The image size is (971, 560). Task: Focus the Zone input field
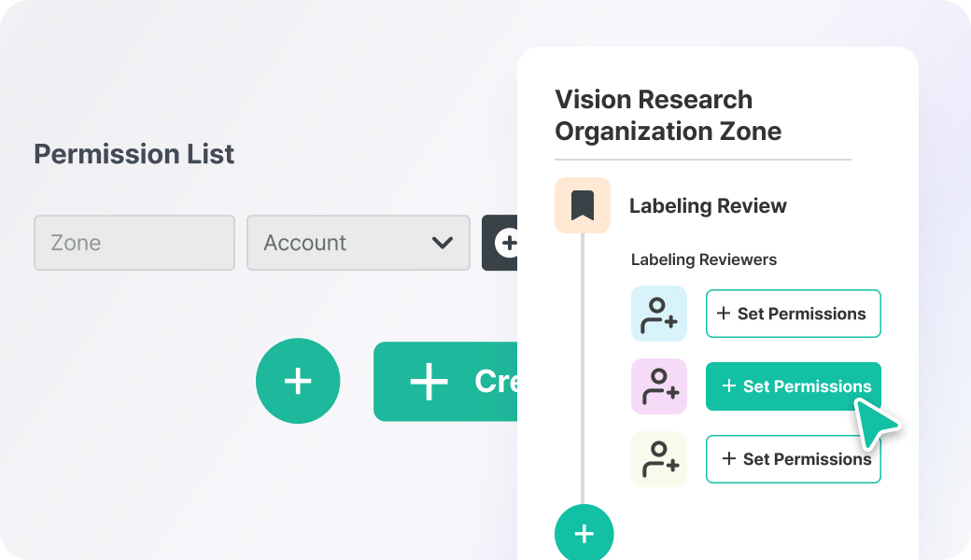pos(134,244)
